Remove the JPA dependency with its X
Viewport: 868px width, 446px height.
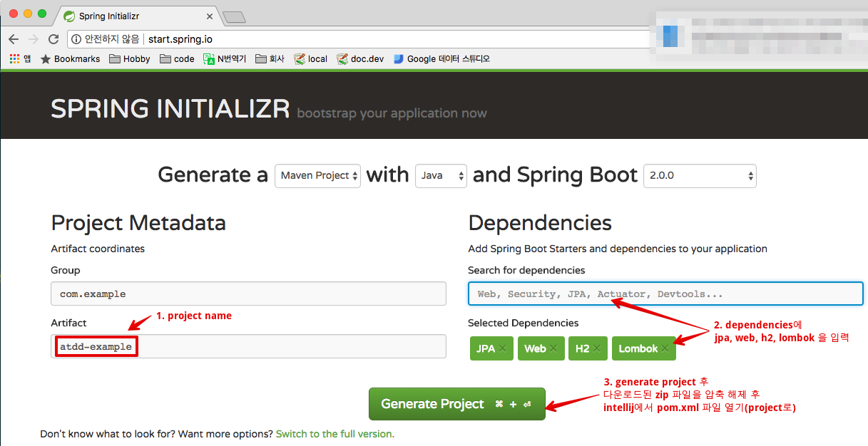click(x=502, y=348)
